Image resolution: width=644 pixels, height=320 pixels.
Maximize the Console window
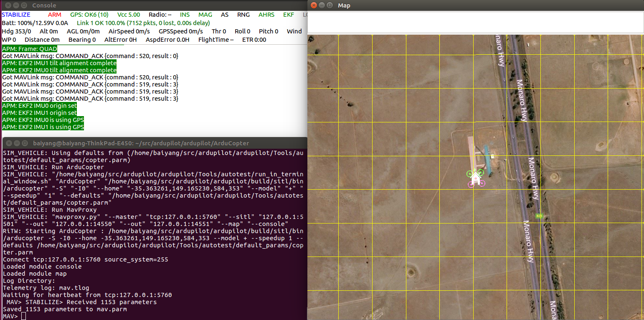coord(25,5)
